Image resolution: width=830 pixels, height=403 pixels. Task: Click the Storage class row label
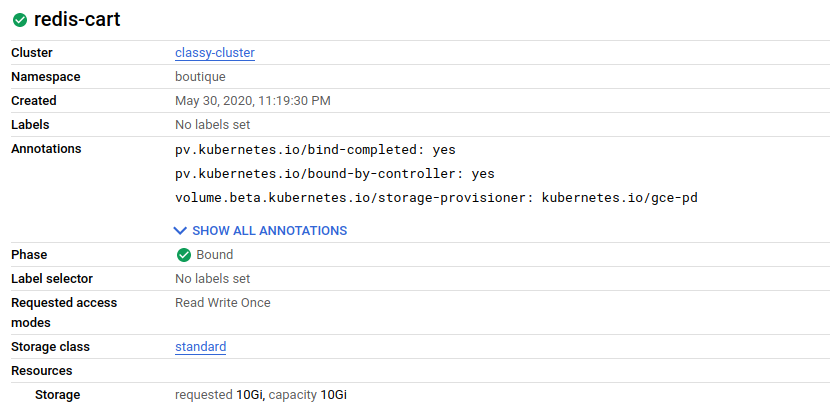point(50,347)
